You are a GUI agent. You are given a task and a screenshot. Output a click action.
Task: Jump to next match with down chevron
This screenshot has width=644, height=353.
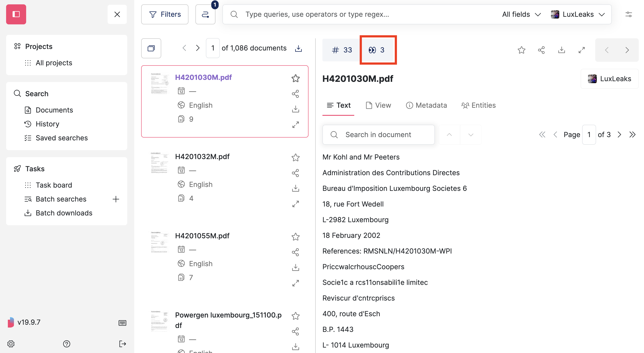(471, 135)
